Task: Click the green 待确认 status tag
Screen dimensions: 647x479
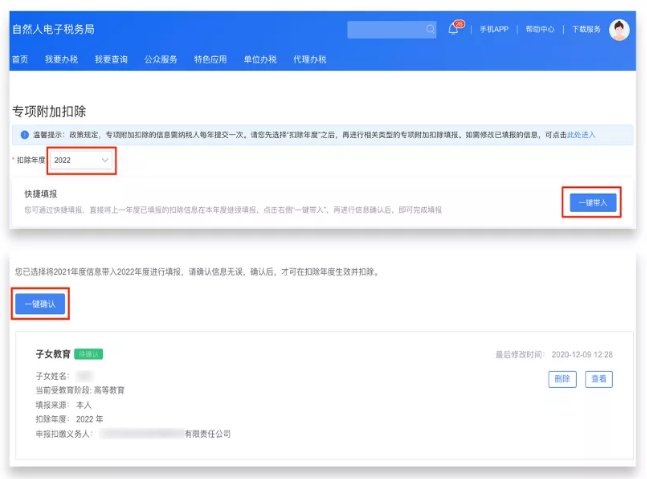Action: (88, 354)
